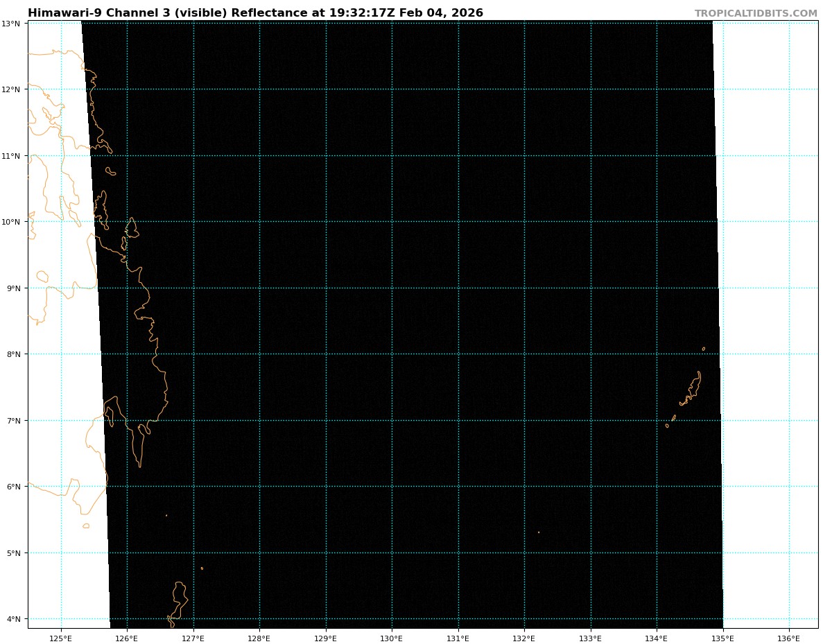Click the 13°N latitude axis label
832x644 pixels.
[11, 24]
